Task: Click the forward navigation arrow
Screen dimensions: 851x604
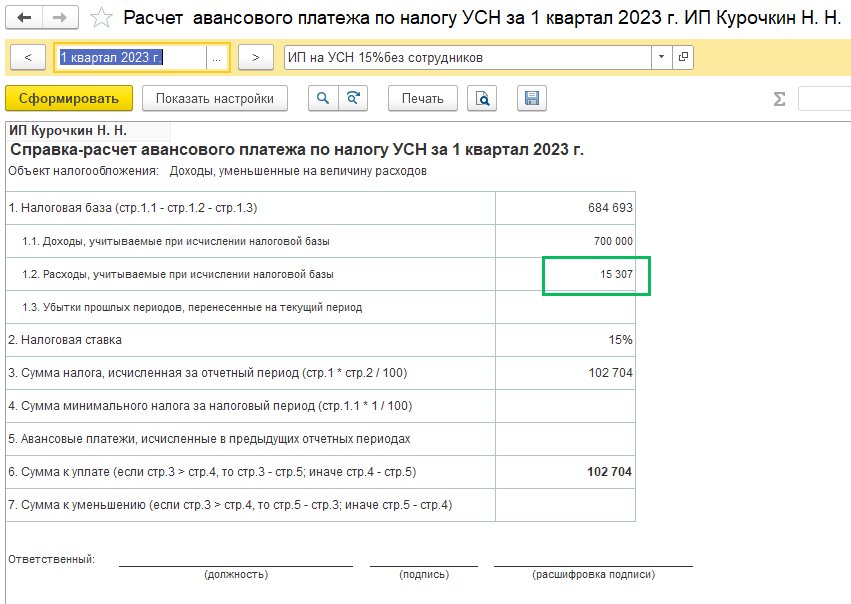Action: click(x=59, y=18)
